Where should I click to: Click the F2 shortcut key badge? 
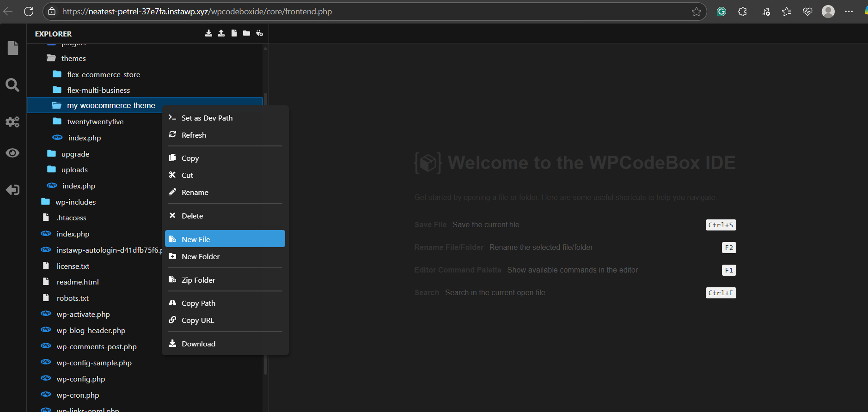click(729, 248)
